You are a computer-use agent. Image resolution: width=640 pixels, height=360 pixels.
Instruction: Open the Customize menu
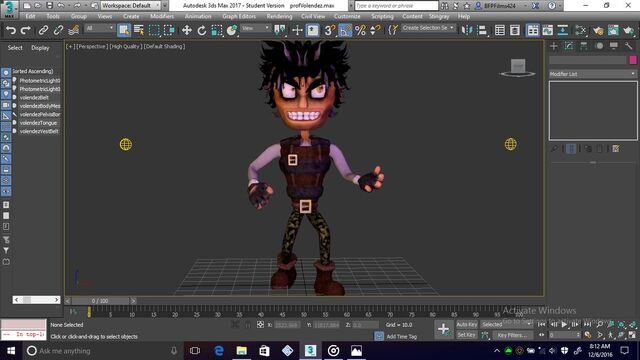click(x=347, y=16)
